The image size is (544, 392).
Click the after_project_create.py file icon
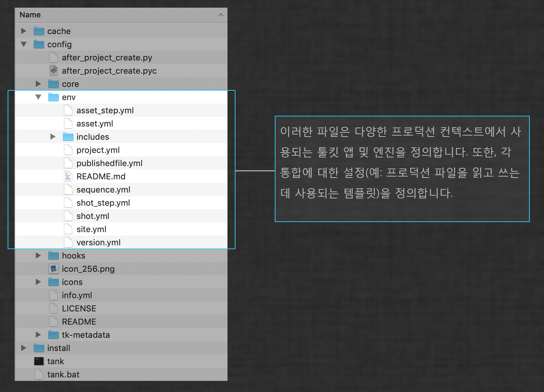(x=54, y=58)
